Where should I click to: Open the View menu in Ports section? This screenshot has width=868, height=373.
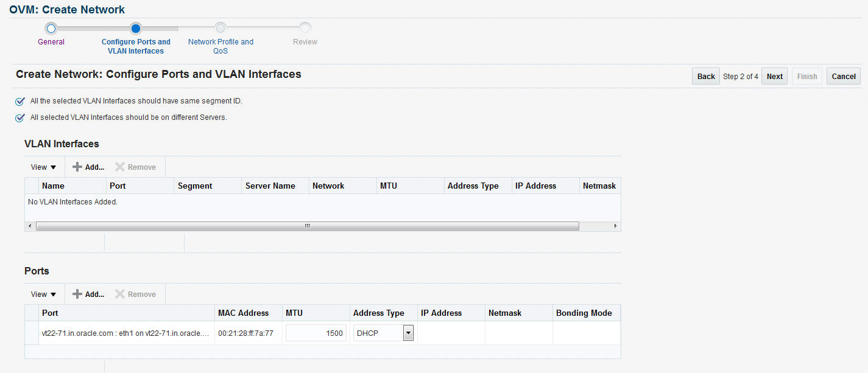pos(44,294)
